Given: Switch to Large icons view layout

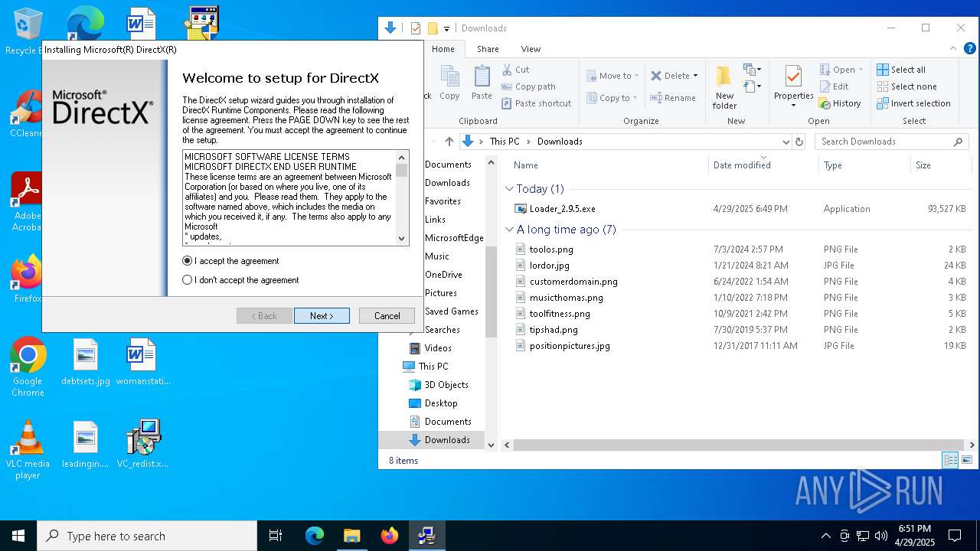Looking at the screenshot, I should [967, 460].
